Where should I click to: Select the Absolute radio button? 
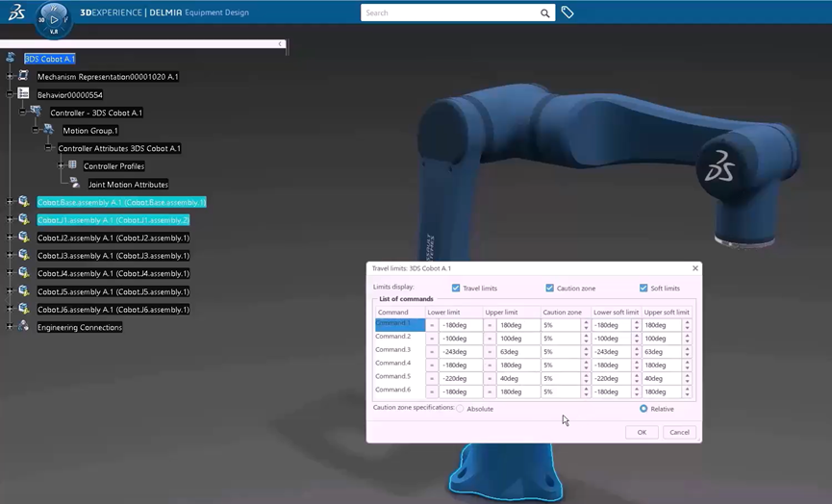coord(460,409)
